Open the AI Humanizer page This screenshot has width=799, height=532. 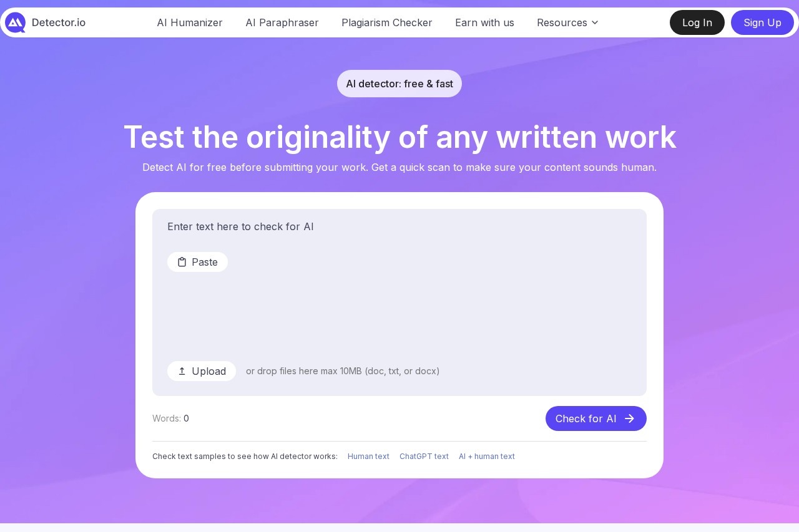coord(190,22)
